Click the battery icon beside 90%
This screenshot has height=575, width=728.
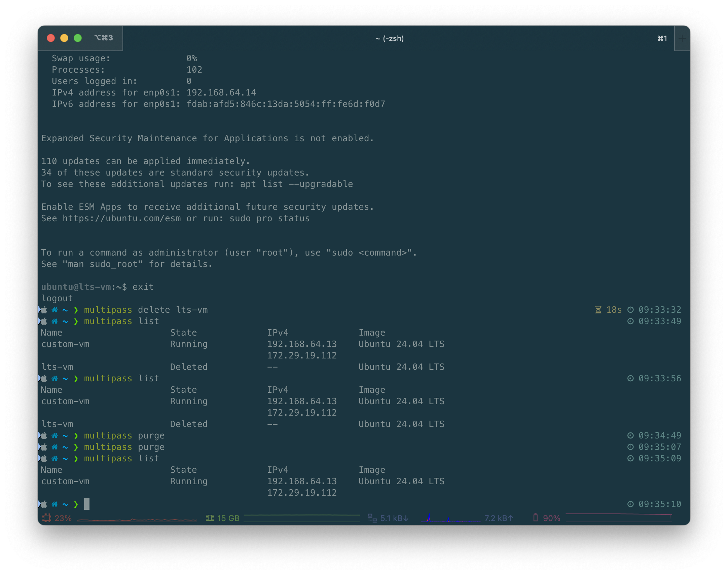(x=535, y=517)
